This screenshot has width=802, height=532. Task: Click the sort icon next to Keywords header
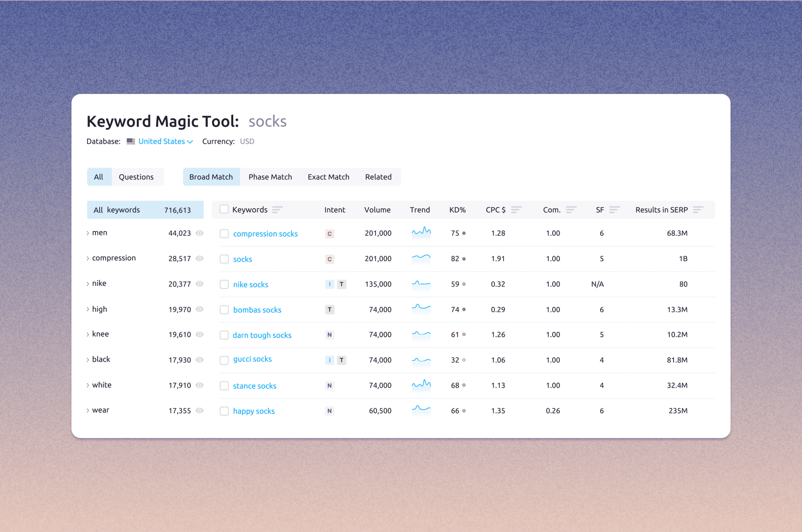point(277,210)
